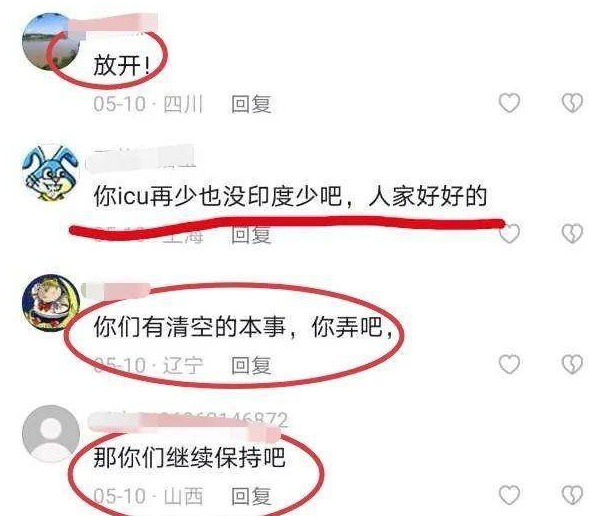Like the 辽宁 comment with heart icon

coord(509,364)
